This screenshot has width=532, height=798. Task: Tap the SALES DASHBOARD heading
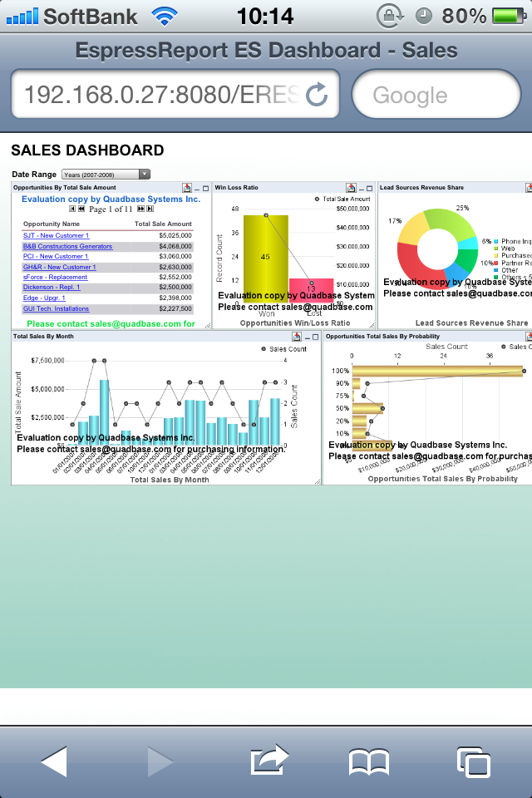pyautogui.click(x=87, y=150)
